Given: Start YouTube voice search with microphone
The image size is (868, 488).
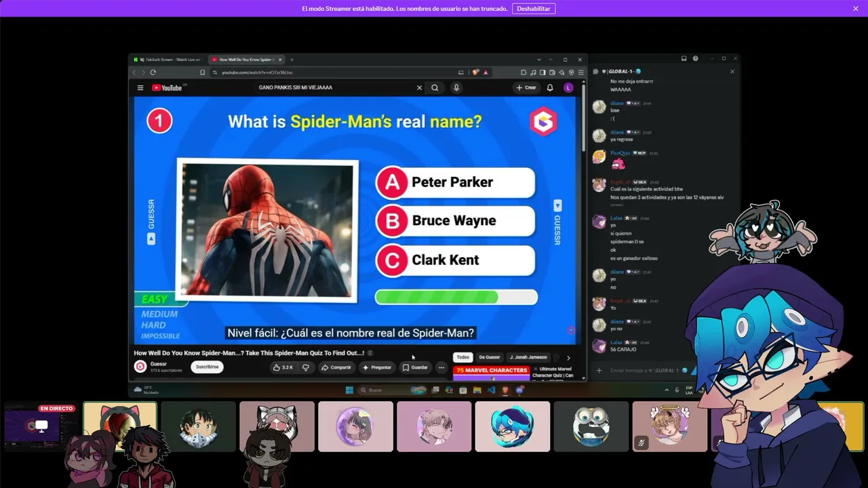Looking at the screenshot, I should coord(456,87).
